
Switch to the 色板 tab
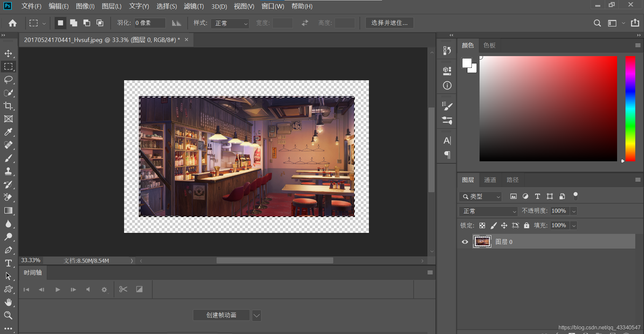tap(489, 45)
